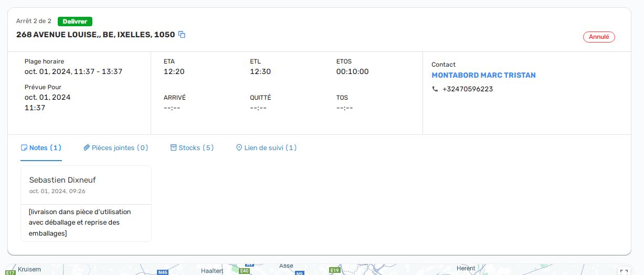
Task: Copy the 268 Avenue Louise address
Action: point(182,35)
